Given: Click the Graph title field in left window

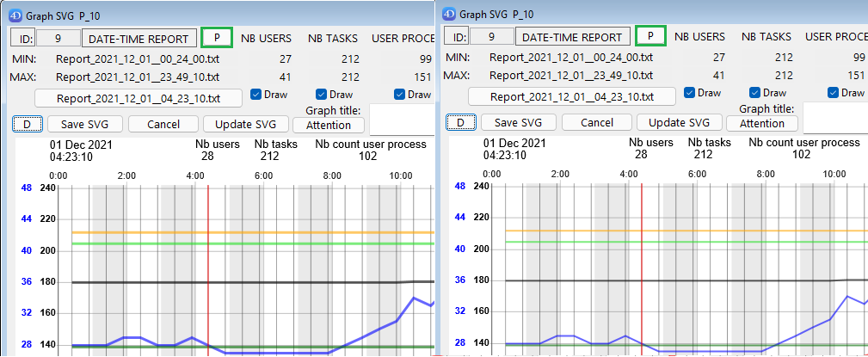Looking at the screenshot, I should [x=401, y=117].
